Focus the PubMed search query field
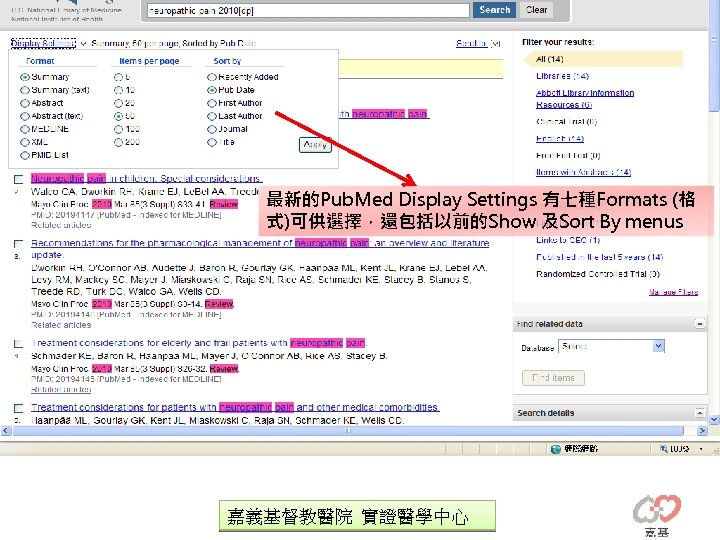This screenshot has width=720, height=540. pyautogui.click(x=308, y=11)
